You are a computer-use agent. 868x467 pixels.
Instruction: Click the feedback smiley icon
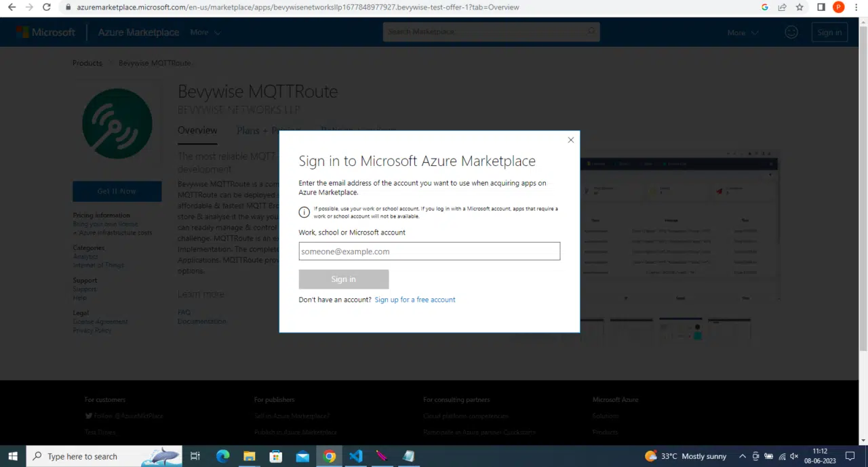(x=791, y=32)
